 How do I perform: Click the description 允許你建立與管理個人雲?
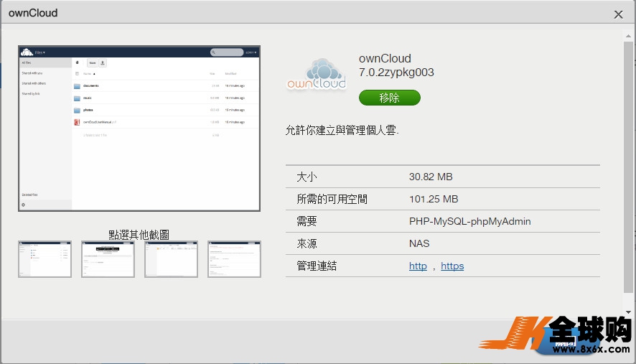pos(342,130)
